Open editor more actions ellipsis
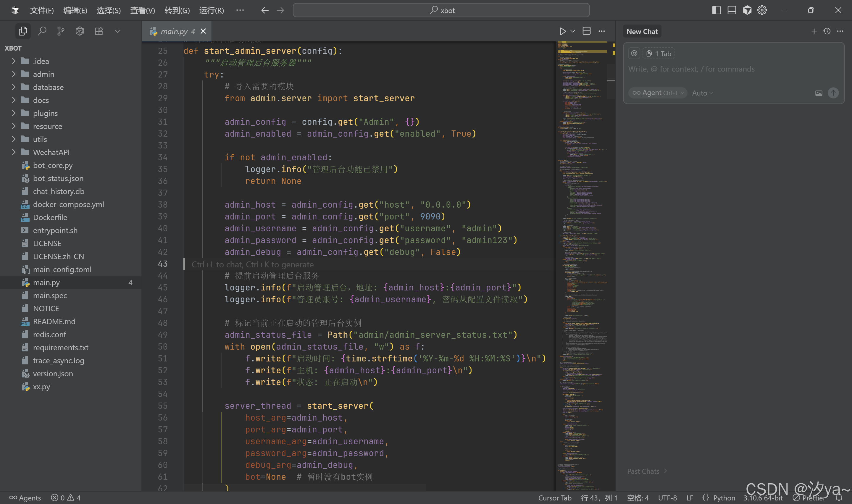The width and height of the screenshot is (852, 504). point(602,31)
